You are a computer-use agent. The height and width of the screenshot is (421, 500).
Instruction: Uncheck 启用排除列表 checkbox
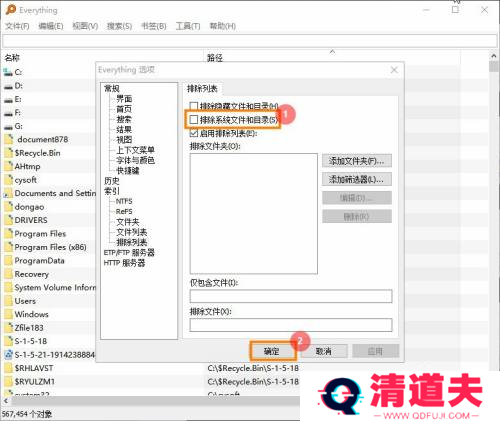coord(194,133)
